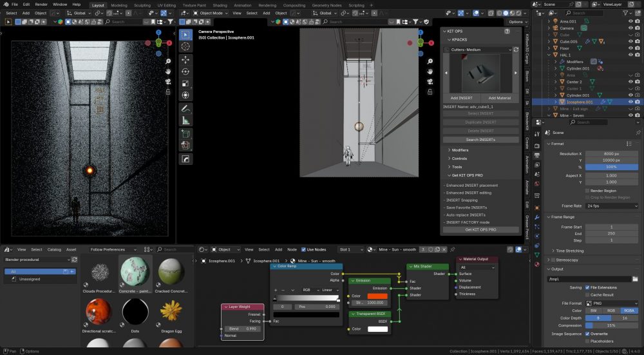Screen dimensions: 644x355
Task: Open the Object Data properties green triangle icon
Action: click(x=537, y=255)
